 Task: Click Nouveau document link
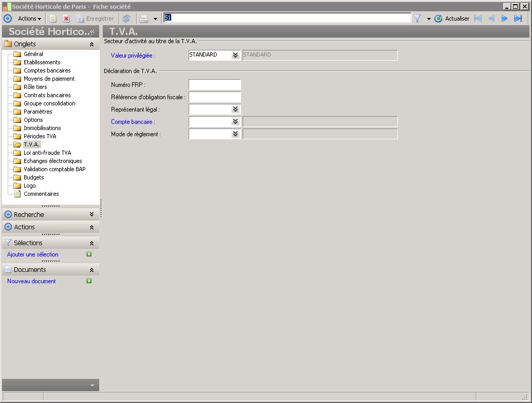(31, 281)
